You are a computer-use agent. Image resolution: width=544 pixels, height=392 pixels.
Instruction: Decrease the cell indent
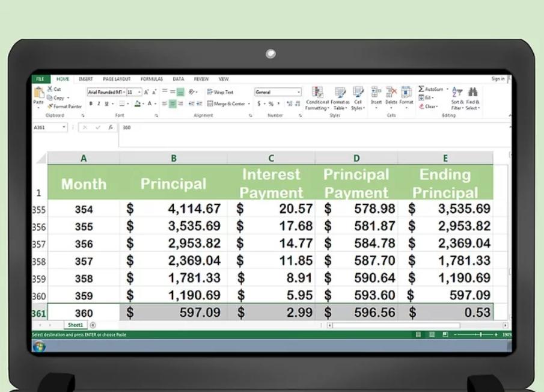(191, 103)
